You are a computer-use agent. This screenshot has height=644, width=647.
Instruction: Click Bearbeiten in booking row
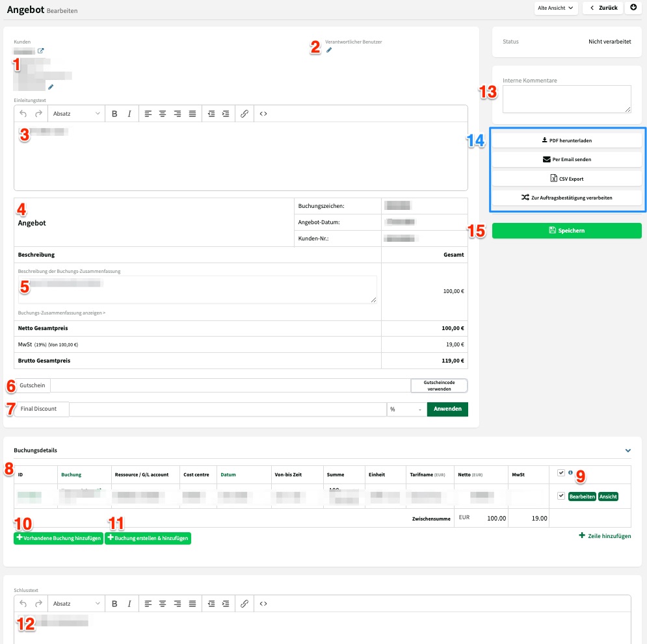click(582, 496)
